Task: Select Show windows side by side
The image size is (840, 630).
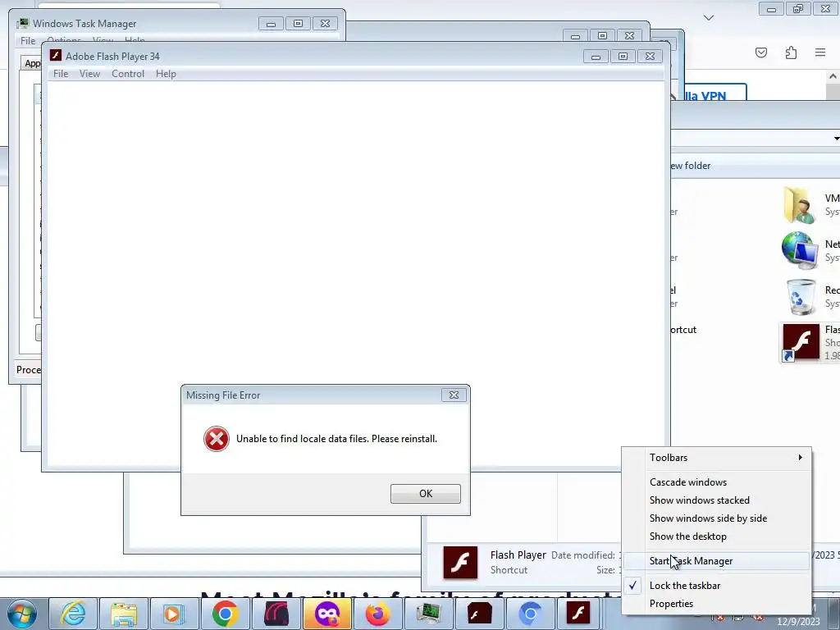Action: [717, 518]
